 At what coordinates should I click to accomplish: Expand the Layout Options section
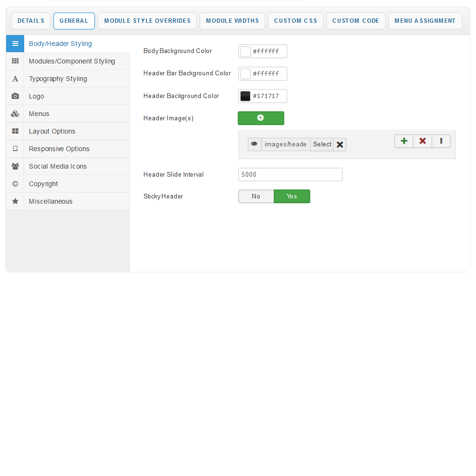52,131
